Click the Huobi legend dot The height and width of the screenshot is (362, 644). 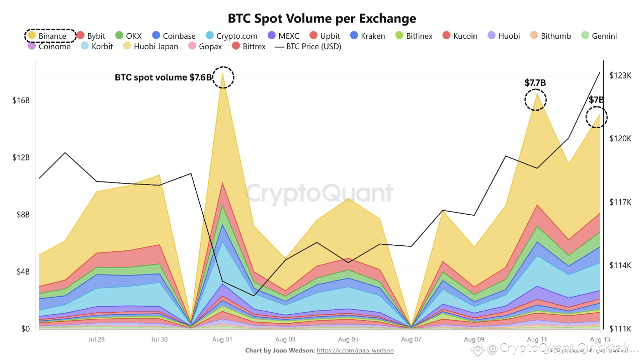(492, 36)
